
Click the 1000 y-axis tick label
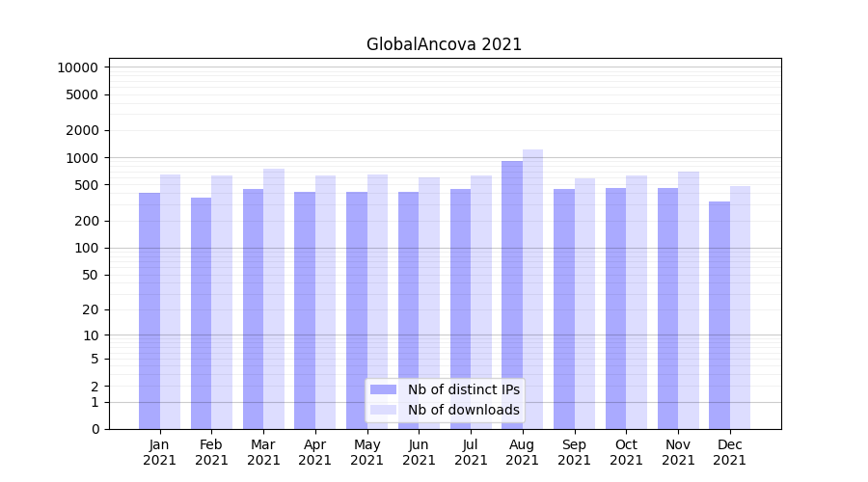click(x=81, y=158)
